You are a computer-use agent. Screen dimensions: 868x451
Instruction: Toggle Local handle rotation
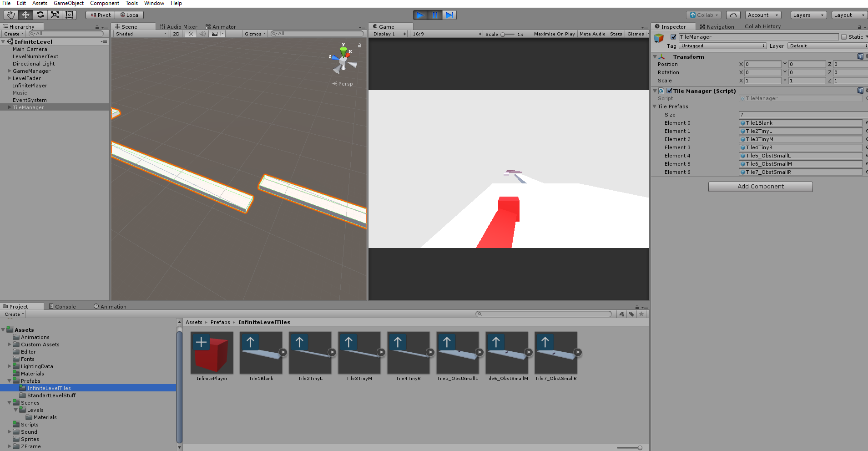[130, 15]
